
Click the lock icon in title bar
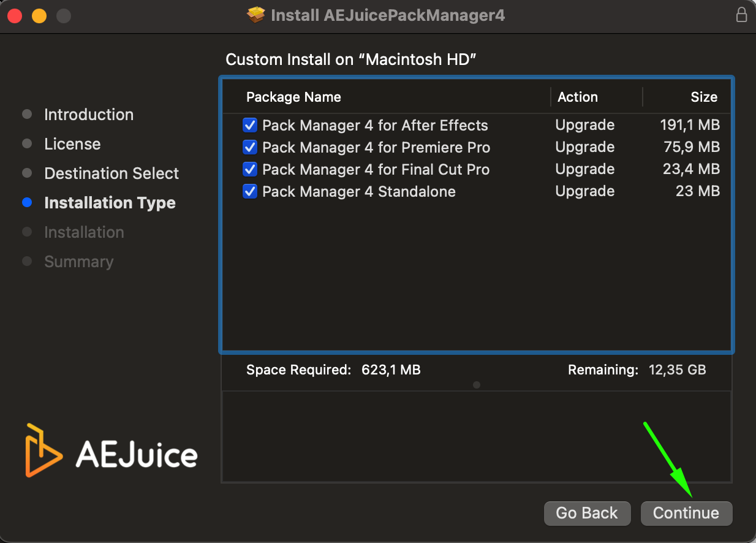coord(741,15)
